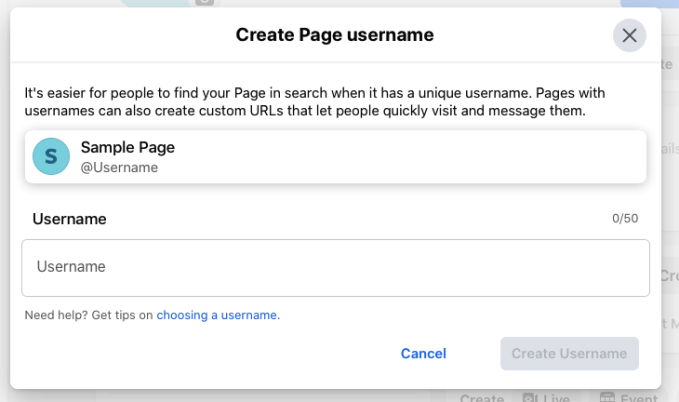Open the 'choosing a username' help link
Screen dimensions: 679x402
[x=218, y=315]
